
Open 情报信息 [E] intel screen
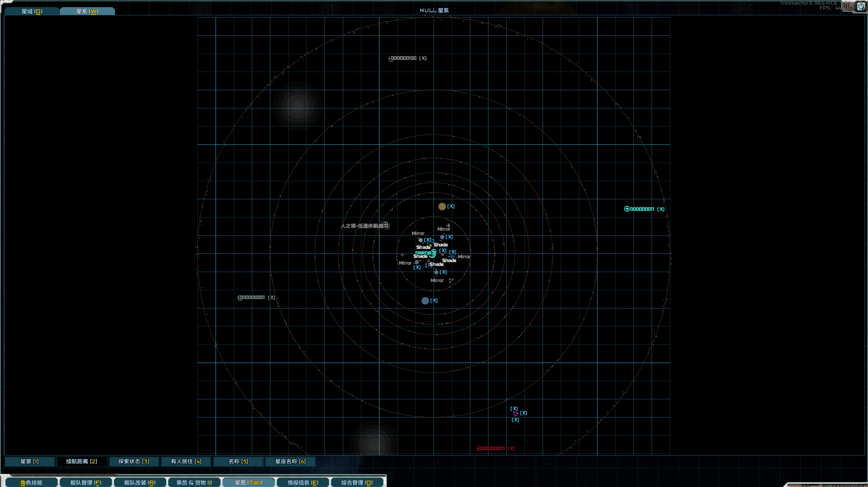[x=303, y=482]
